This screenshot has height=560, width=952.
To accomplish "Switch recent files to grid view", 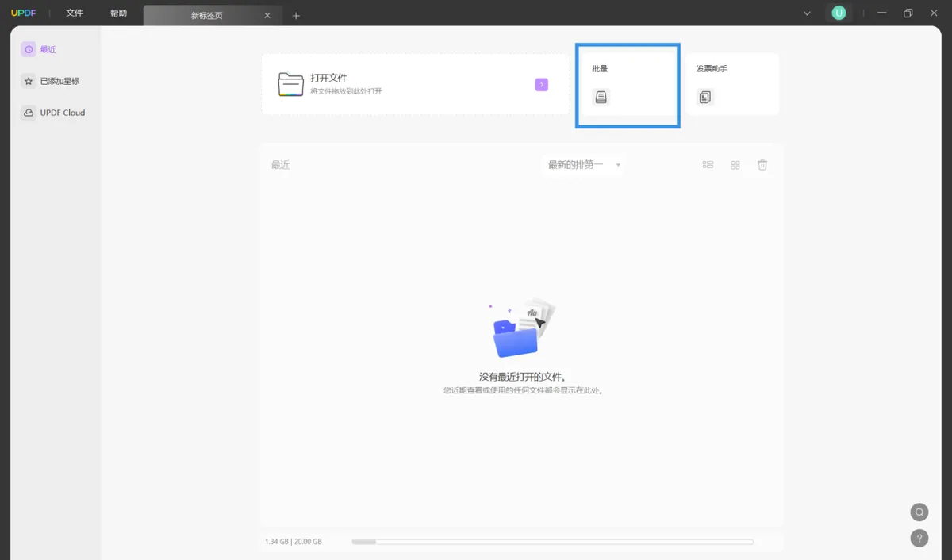I will (735, 165).
